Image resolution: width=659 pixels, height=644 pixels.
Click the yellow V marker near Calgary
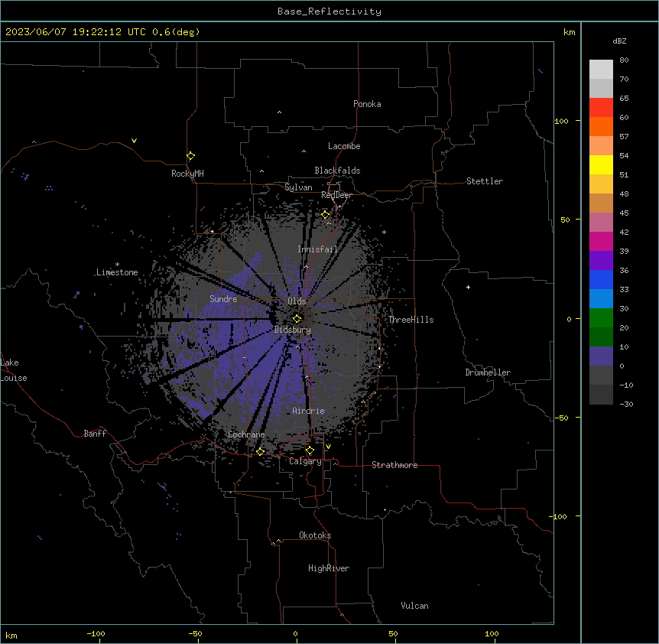click(x=328, y=447)
